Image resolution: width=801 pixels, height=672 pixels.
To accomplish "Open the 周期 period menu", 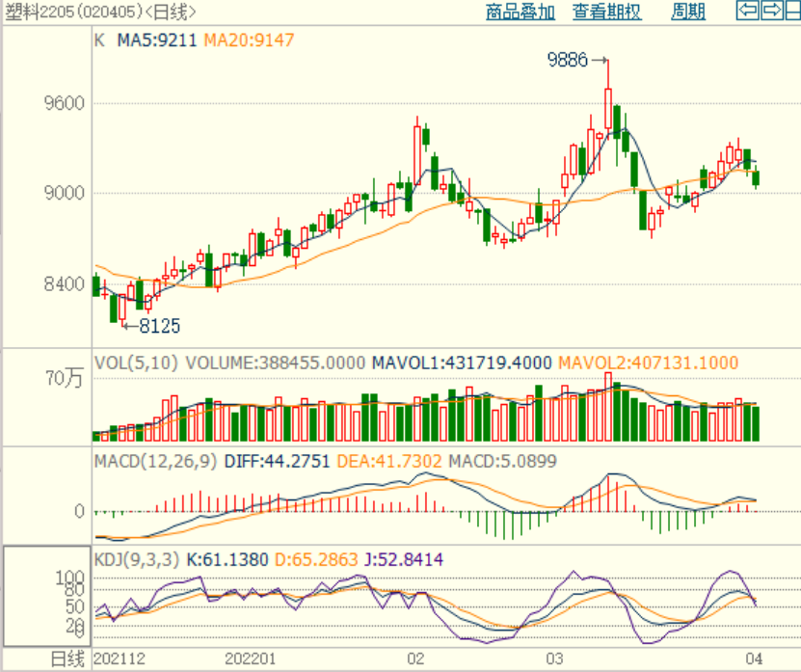I will pos(688,13).
